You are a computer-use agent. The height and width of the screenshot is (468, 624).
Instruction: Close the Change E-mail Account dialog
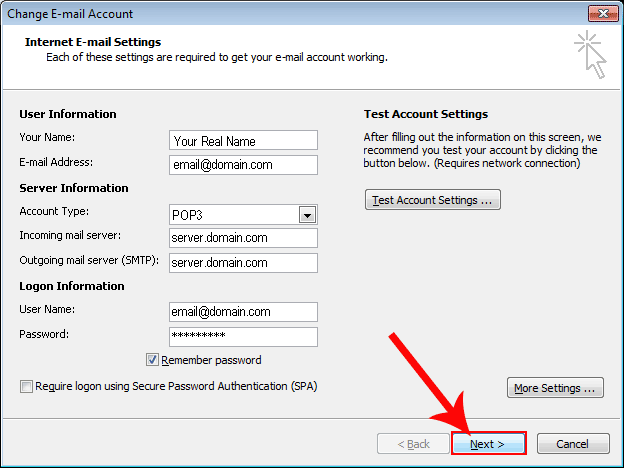point(603,14)
